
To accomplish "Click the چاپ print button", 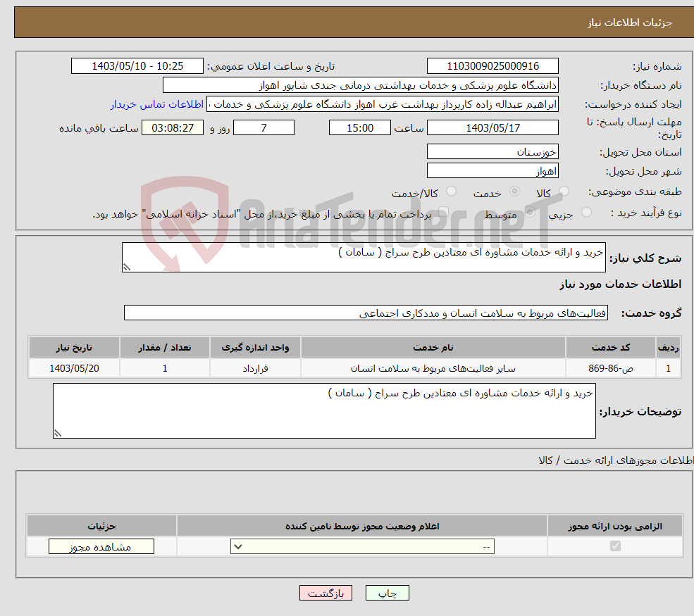I will pyautogui.click(x=388, y=593).
